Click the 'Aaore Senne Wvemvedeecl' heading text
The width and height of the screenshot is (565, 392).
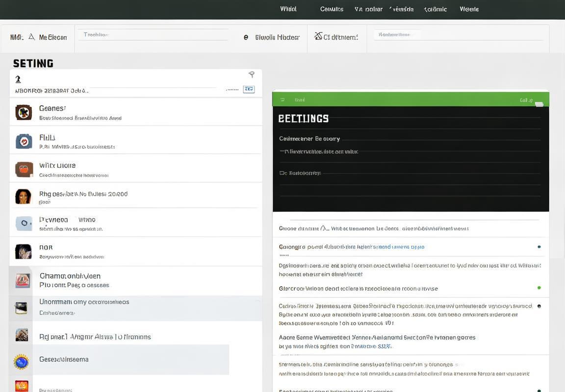point(377,337)
